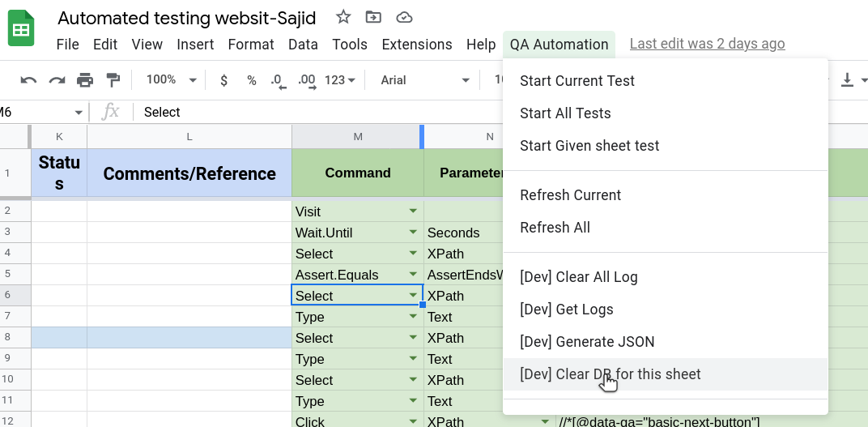Open the Arial font dropdown
868x427 pixels.
[425, 79]
